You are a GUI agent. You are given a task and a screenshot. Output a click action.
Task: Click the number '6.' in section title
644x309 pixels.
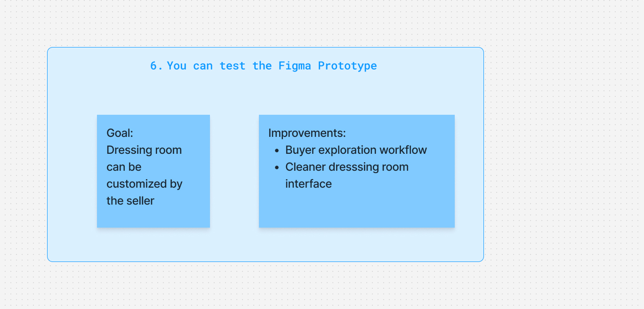(x=157, y=66)
